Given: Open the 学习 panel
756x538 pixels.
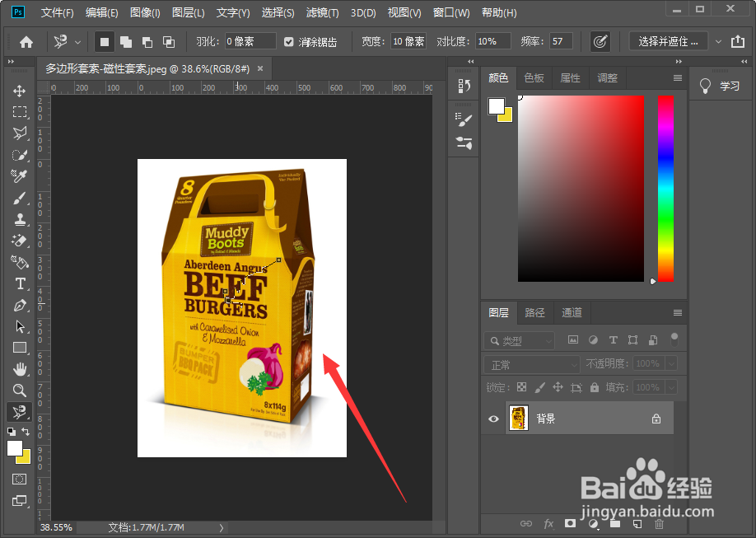Looking at the screenshot, I should pyautogui.click(x=720, y=87).
